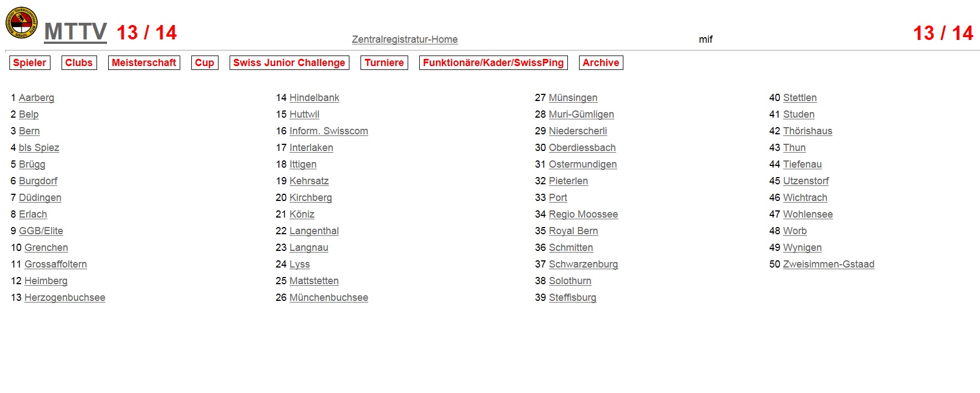Select the bls Spiez club
The width and height of the screenshot is (980, 393).
[39, 148]
